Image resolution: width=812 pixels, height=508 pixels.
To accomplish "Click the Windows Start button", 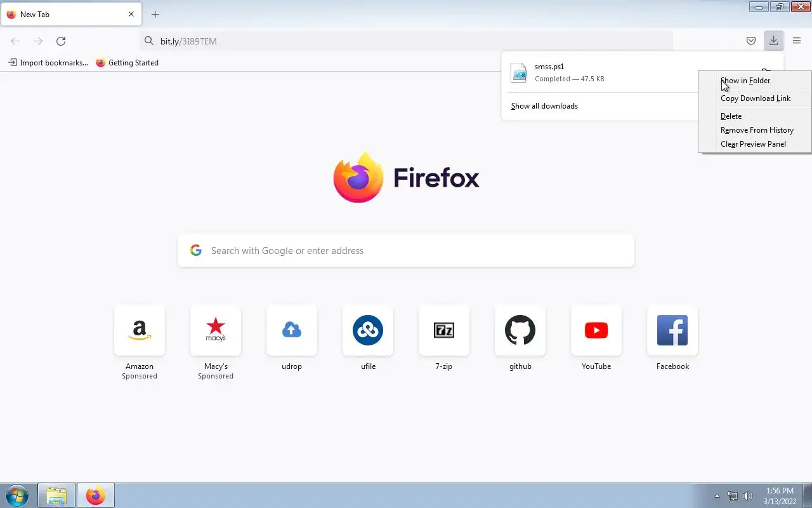I will pos(17,495).
